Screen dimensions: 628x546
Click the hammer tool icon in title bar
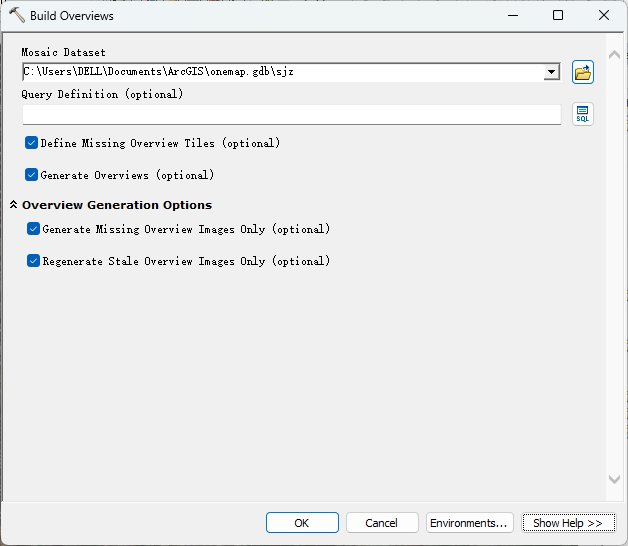coord(16,15)
